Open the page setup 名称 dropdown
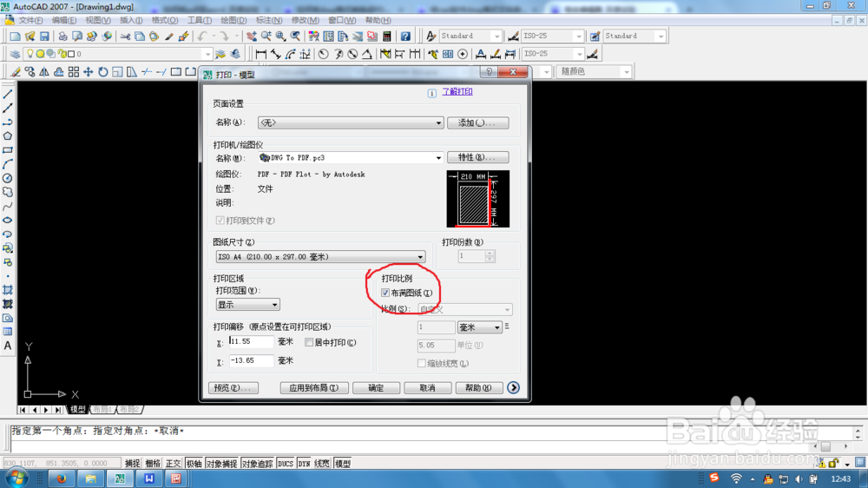Viewport: 868px width, 488px height. click(351, 122)
